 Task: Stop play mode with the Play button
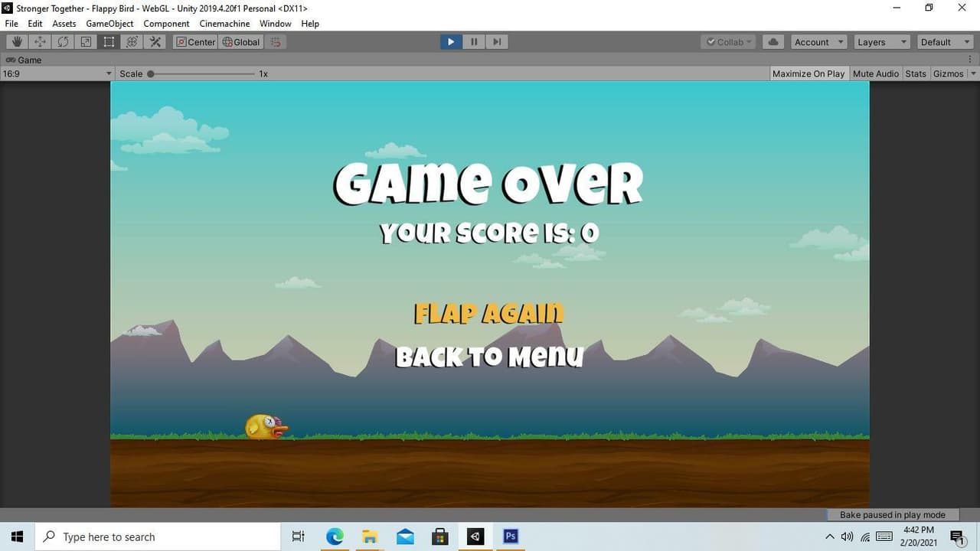click(x=451, y=42)
